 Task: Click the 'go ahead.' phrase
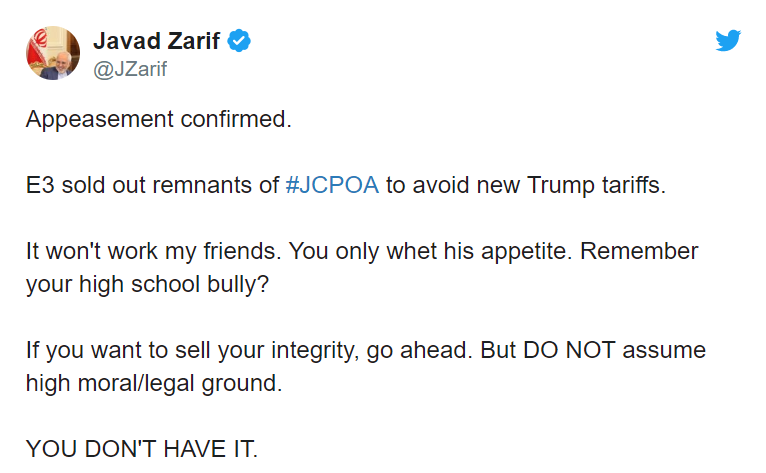point(420,350)
